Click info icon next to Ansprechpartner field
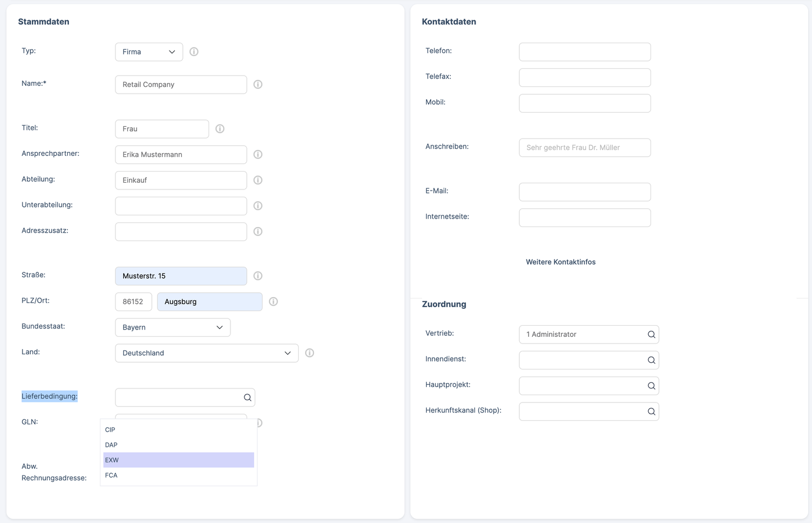The image size is (812, 523). pyautogui.click(x=258, y=155)
